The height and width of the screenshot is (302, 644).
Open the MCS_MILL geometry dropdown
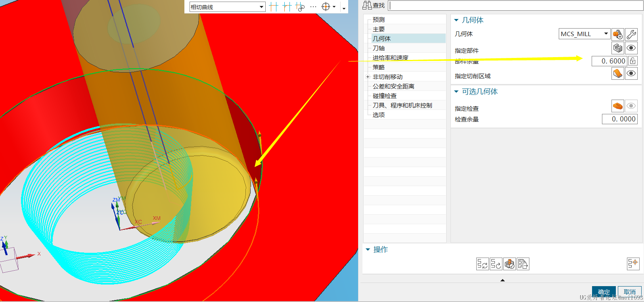pos(584,34)
